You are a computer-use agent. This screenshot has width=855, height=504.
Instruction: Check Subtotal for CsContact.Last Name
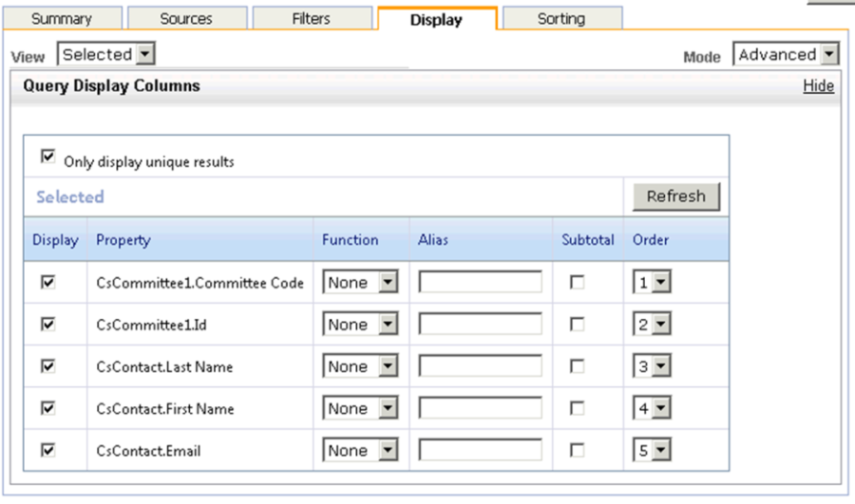tap(577, 366)
